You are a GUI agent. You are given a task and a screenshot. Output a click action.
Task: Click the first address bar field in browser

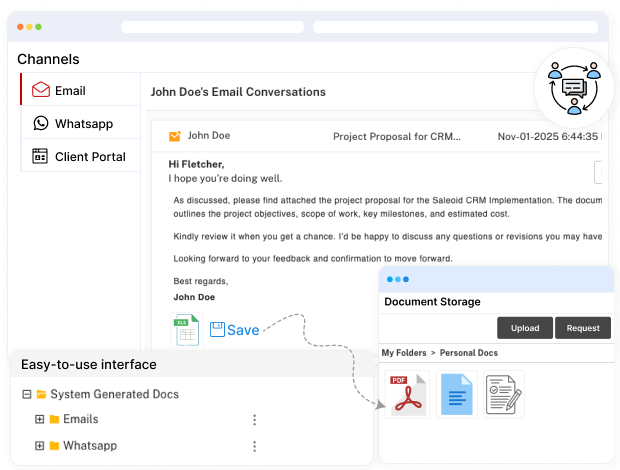[x=212, y=27]
